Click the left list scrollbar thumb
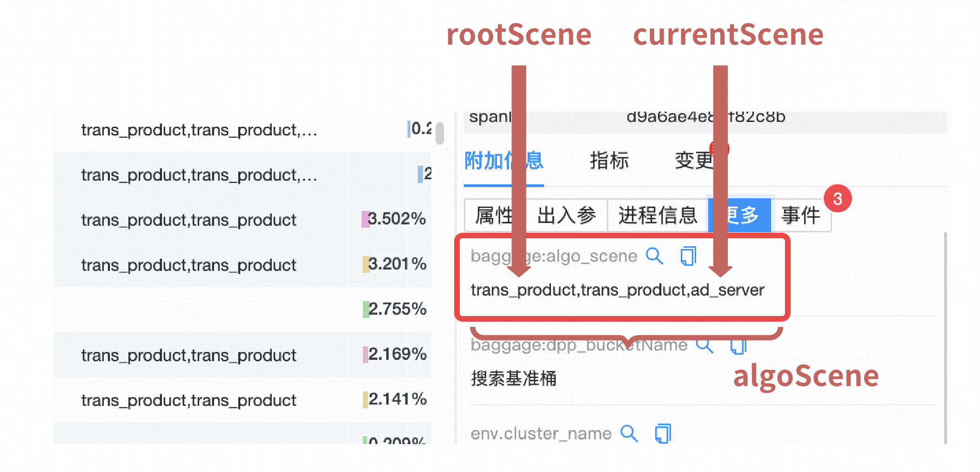The height and width of the screenshot is (472, 980). pos(440,133)
